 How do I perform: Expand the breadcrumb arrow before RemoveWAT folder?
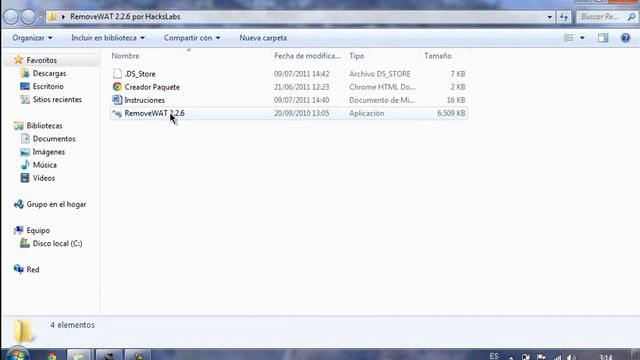[x=63, y=17]
